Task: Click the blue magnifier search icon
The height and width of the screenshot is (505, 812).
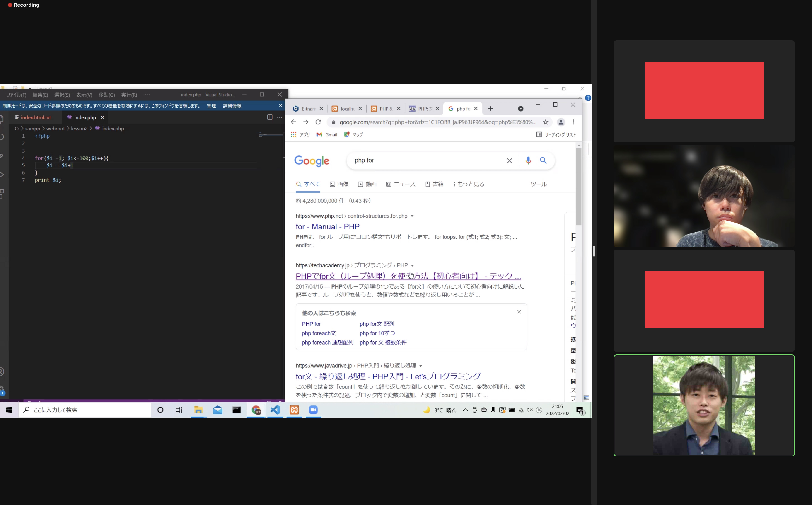Action: point(543,161)
